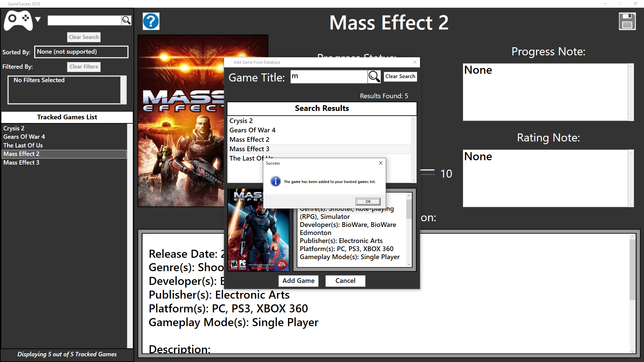This screenshot has width=644, height=362.
Task: Open the Sorted By combo box
Action: pos(81,52)
